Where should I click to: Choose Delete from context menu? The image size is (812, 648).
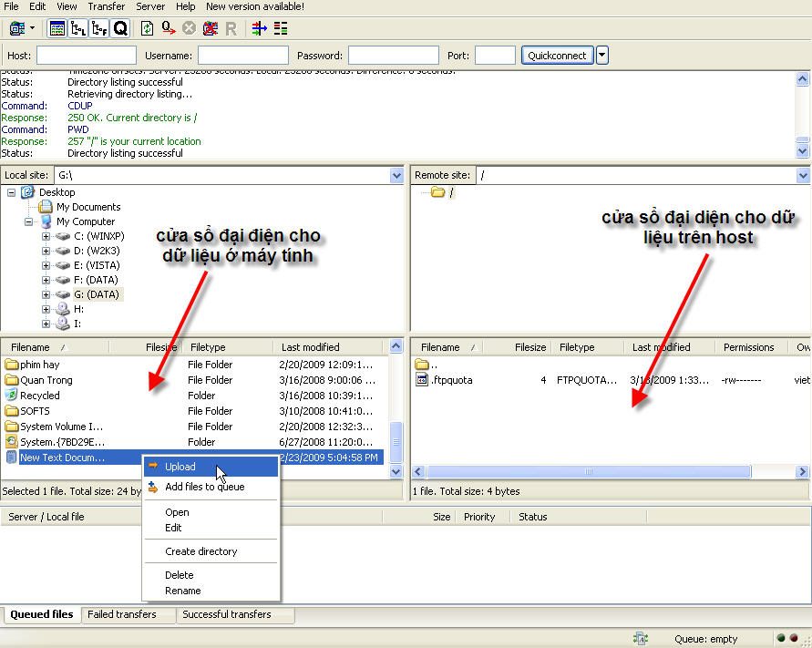(211, 575)
